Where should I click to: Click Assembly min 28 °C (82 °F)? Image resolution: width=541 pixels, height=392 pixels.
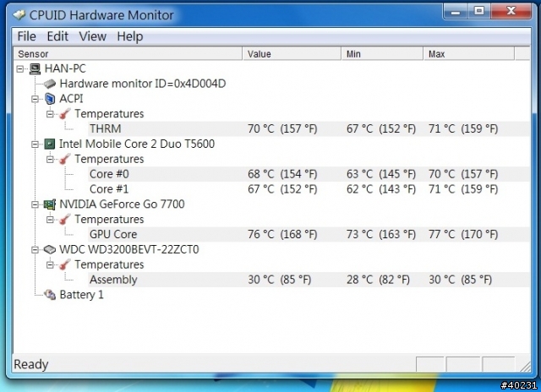378,280
